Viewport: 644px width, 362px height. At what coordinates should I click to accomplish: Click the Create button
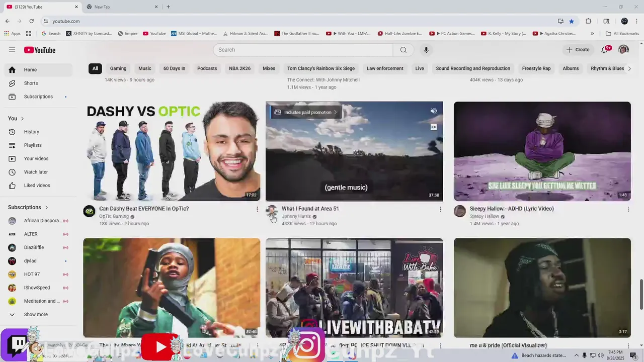(578, 50)
